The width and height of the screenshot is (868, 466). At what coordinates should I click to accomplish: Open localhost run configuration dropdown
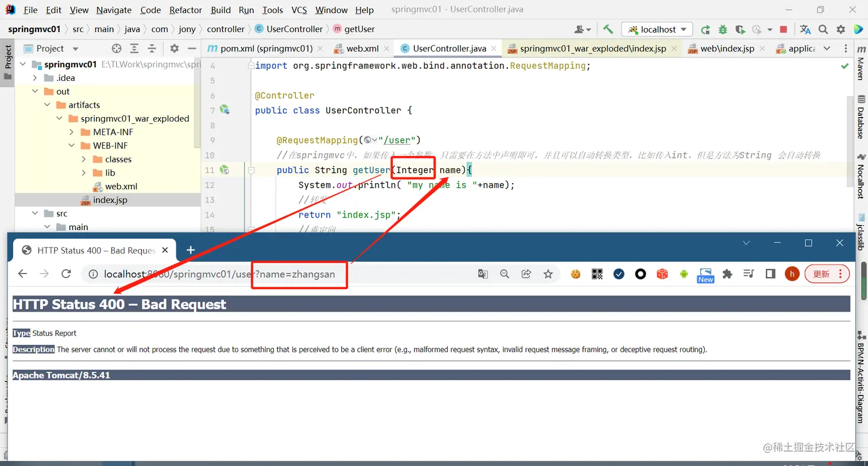[x=658, y=29]
